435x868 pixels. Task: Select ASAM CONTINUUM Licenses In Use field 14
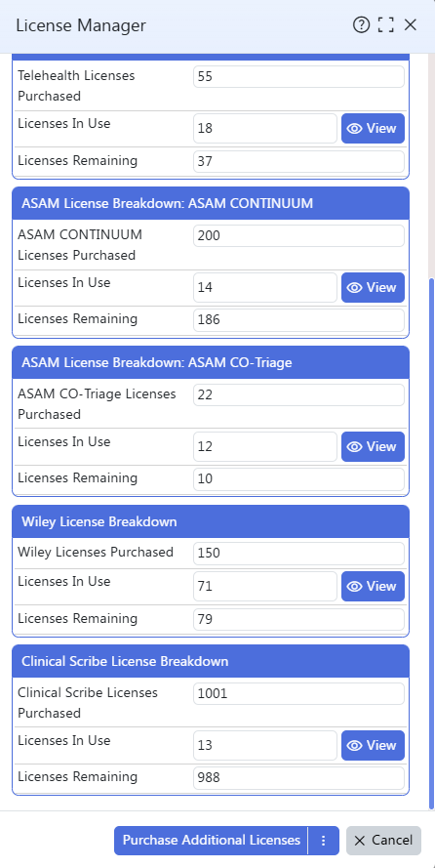(265, 287)
